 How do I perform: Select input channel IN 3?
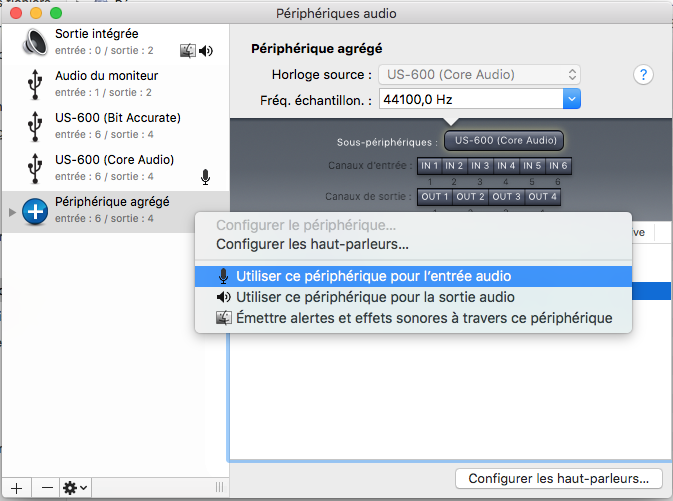[480, 166]
